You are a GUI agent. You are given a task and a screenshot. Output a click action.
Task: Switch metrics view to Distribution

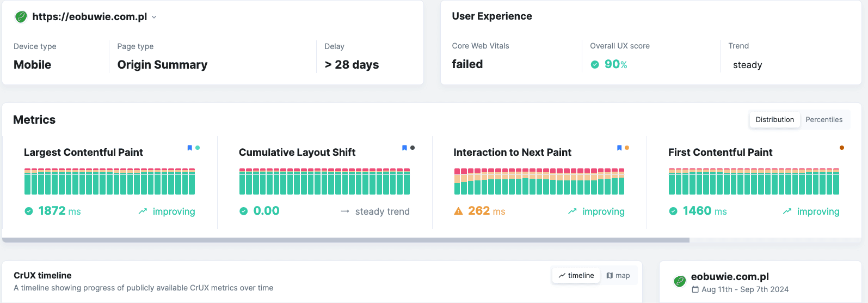[x=774, y=120]
